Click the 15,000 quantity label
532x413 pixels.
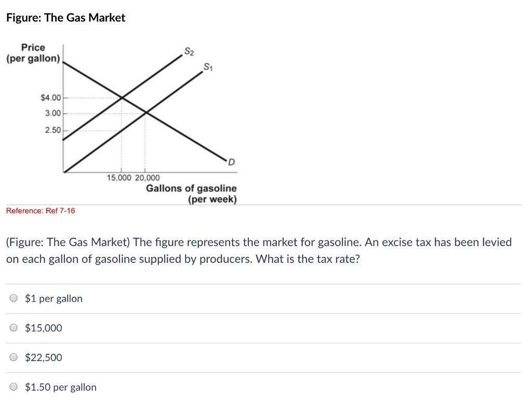(120, 177)
